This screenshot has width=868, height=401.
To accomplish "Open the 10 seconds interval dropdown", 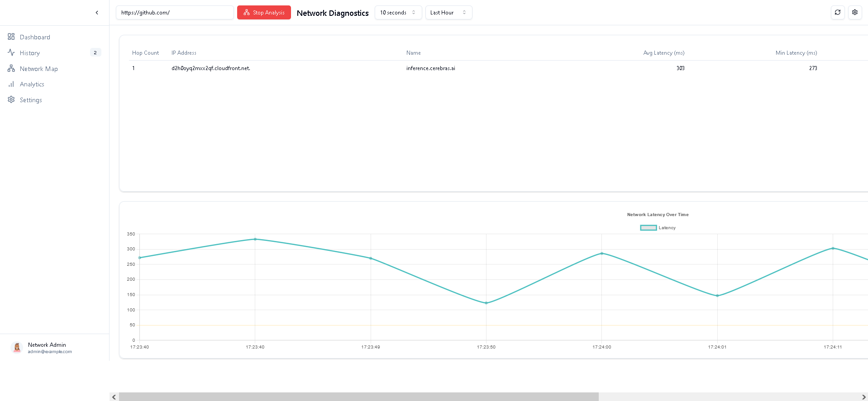I will point(398,13).
